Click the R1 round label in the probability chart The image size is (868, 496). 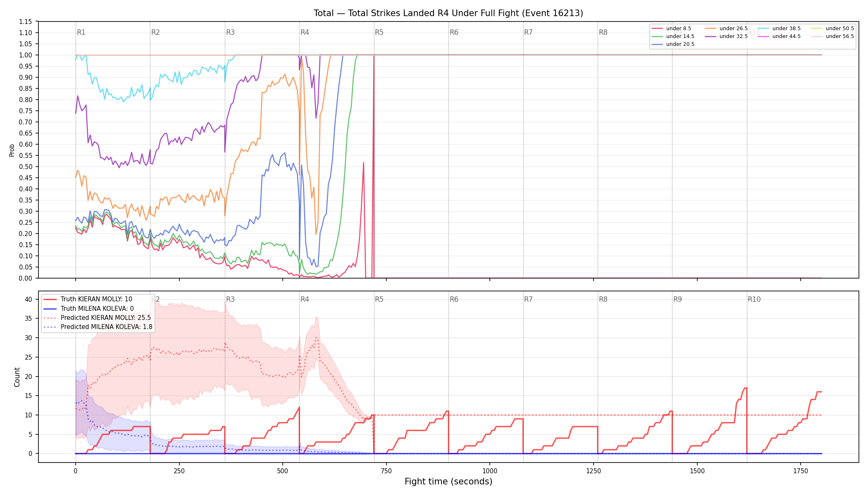81,32
